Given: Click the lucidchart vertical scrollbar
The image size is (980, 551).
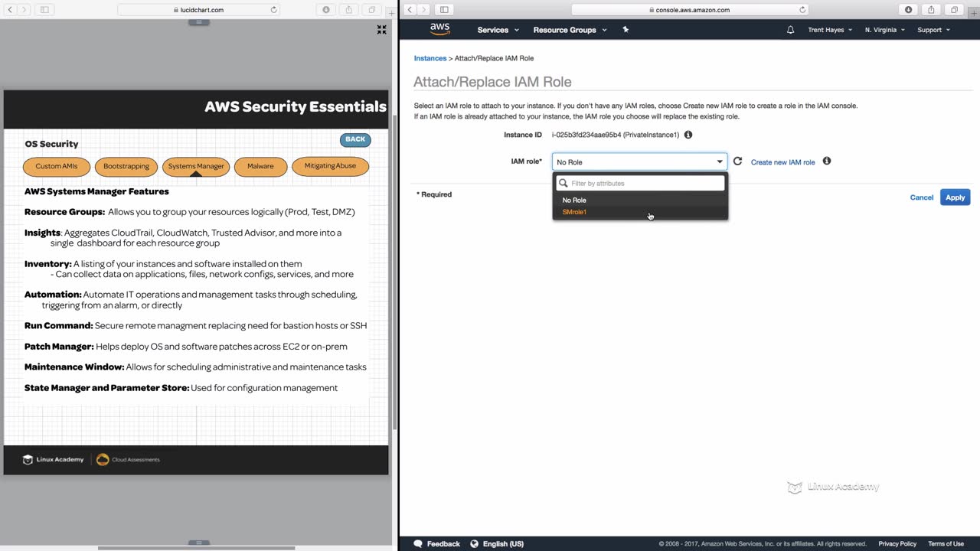Looking at the screenshot, I should coord(394,272).
